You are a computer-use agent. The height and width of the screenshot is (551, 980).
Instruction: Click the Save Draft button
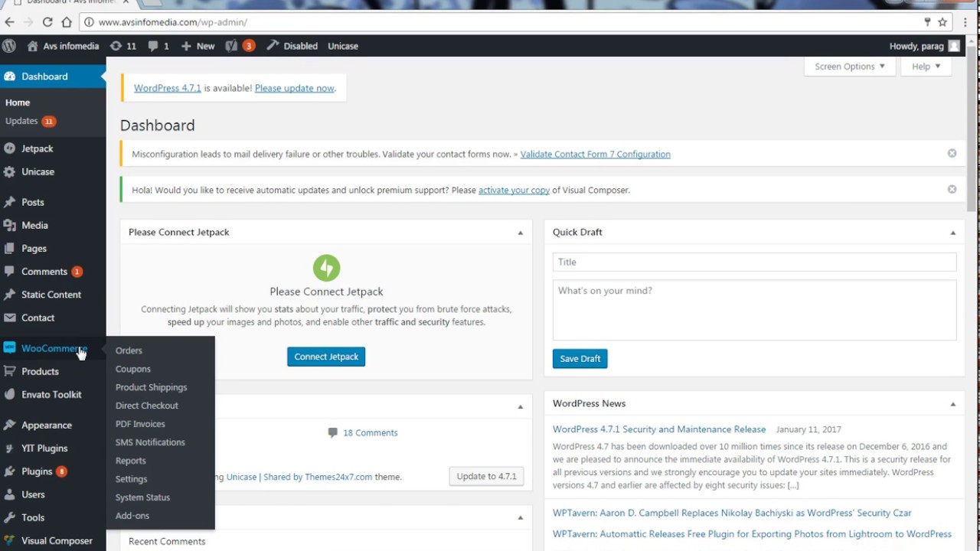pos(580,359)
